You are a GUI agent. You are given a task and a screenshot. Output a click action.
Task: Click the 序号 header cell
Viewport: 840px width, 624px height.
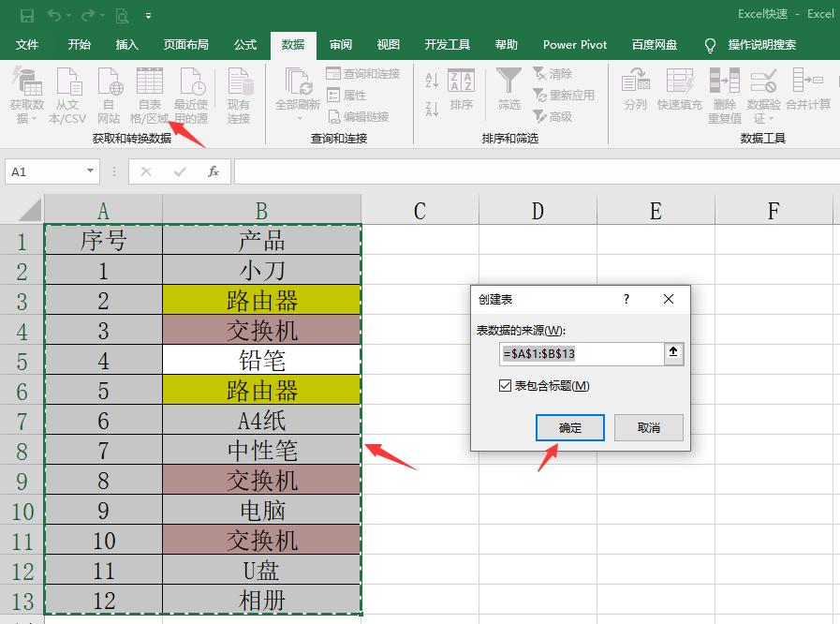(x=103, y=240)
